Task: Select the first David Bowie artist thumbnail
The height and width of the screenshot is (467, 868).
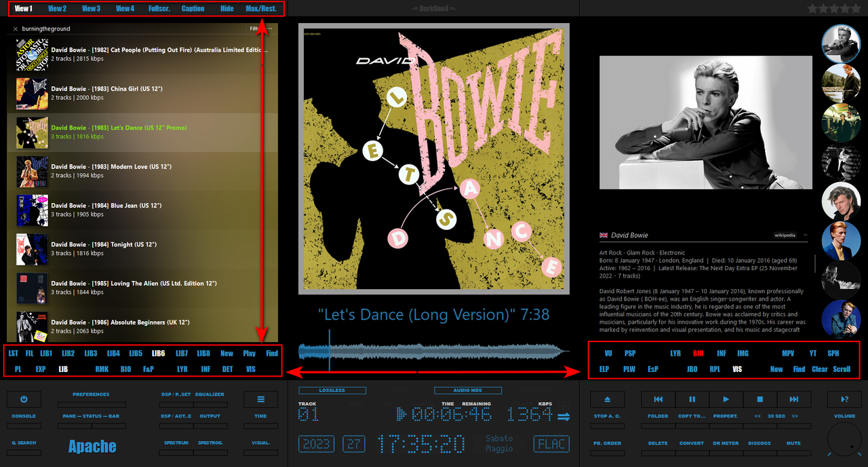Action: point(841,44)
